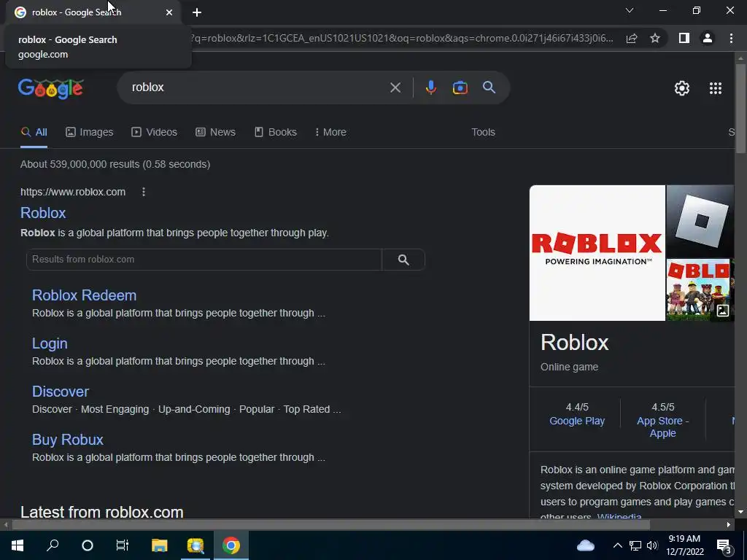Focus the Results from roblox.com field
This screenshot has height=560, width=747.
click(204, 260)
